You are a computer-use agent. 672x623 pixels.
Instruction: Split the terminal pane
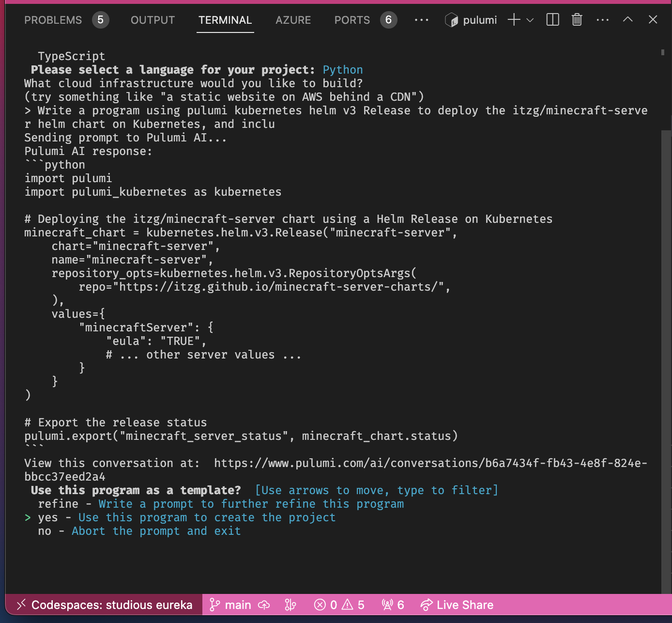tap(552, 20)
